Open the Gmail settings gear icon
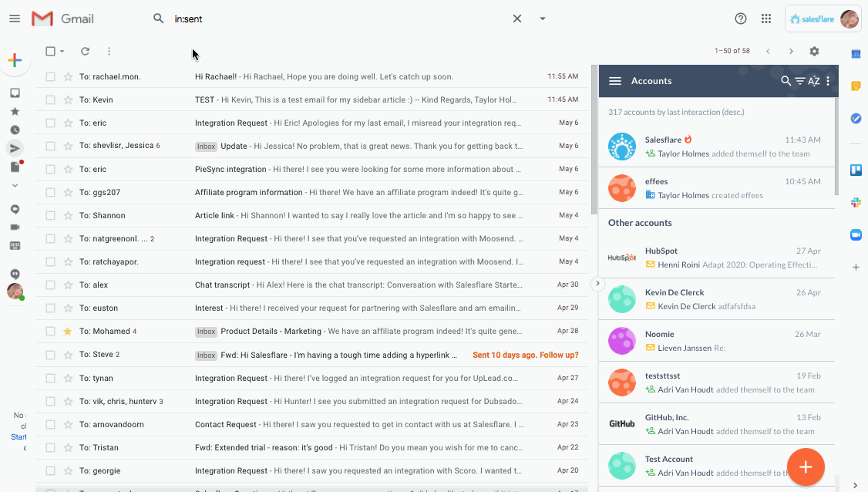The image size is (868, 492). point(814,51)
